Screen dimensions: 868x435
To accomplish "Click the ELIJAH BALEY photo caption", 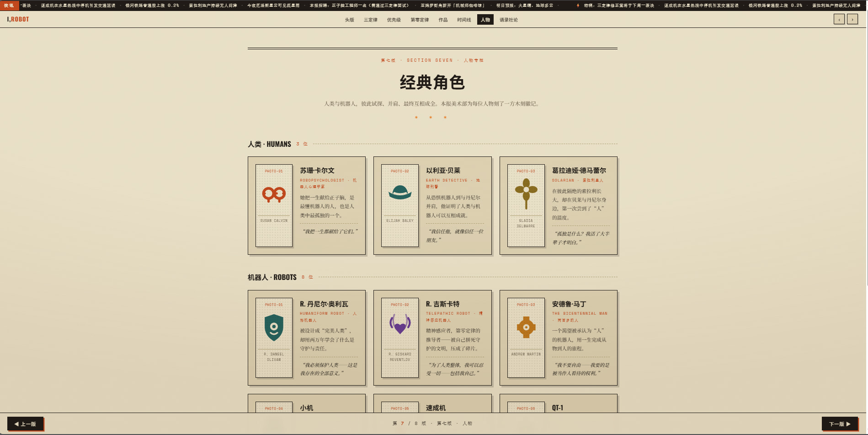I will (400, 220).
